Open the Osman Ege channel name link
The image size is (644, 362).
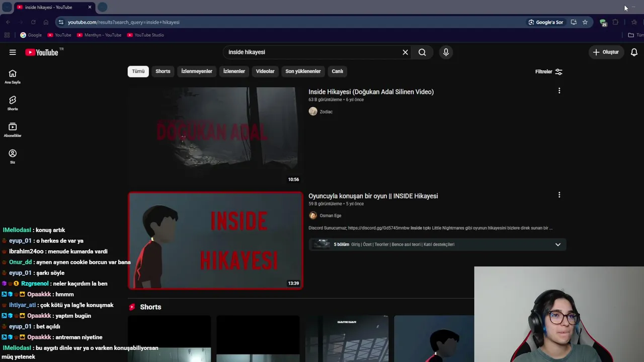click(331, 216)
